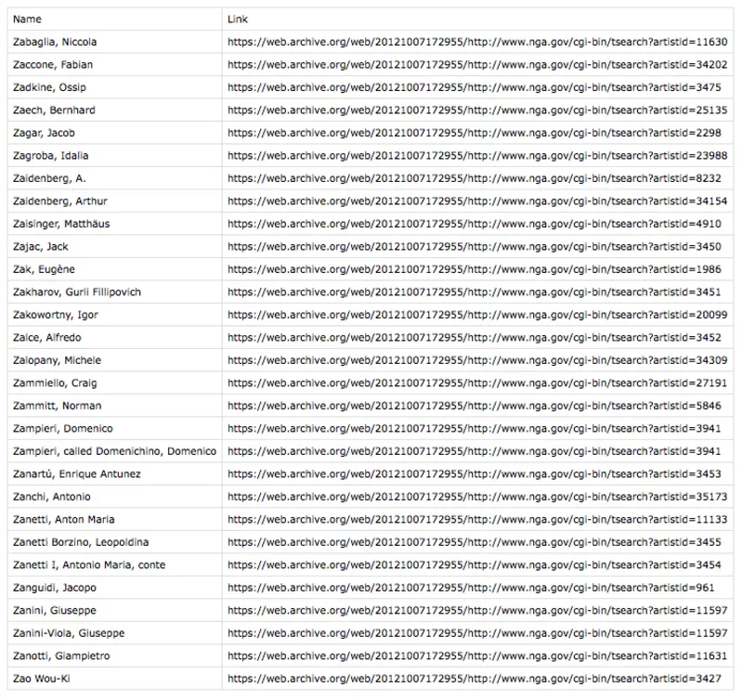Select the name 'Zampieri, called Domenichino, Domenico'
This screenshot has height=700, width=743.
point(114,451)
